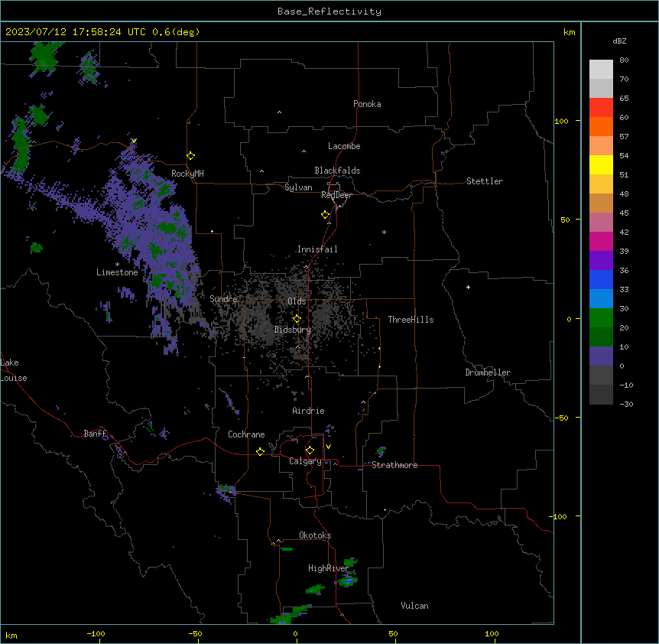Choose the green 20–30 dBZ legend swatch

click(601, 318)
